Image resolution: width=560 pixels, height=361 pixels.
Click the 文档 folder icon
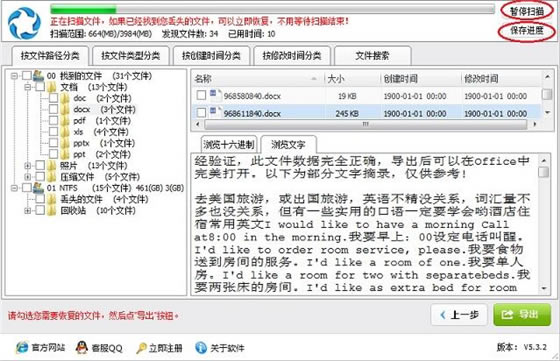[x=52, y=87]
